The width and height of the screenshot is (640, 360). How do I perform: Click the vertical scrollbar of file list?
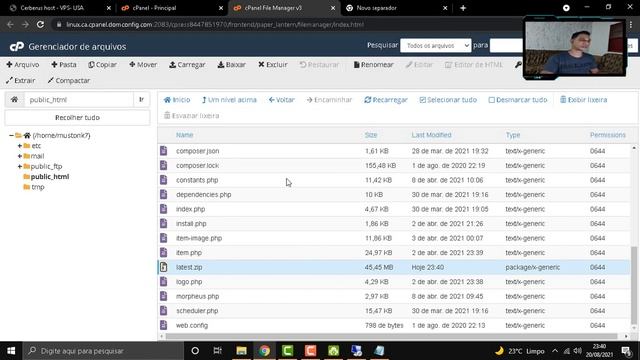coord(634,284)
